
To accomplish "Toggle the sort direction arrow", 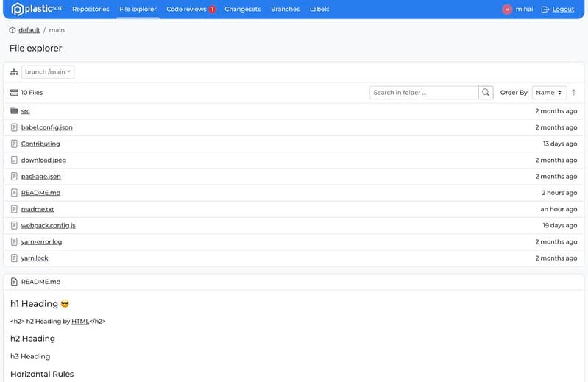I will (x=574, y=93).
